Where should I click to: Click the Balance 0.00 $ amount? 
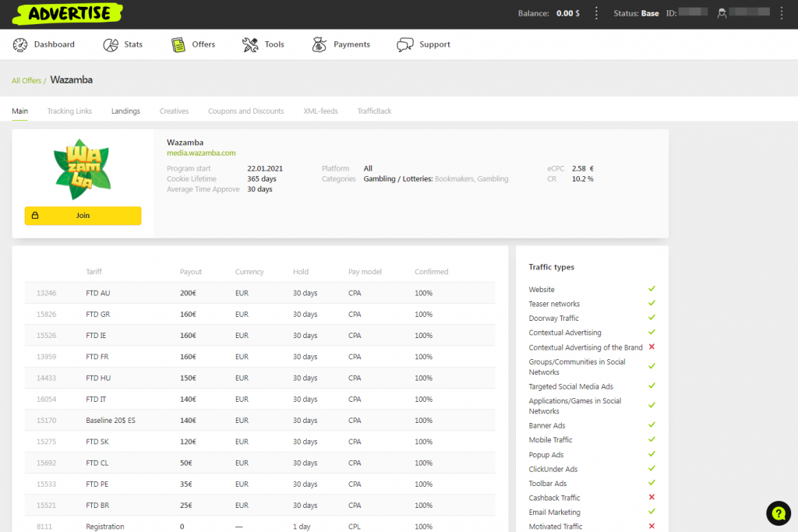click(x=568, y=13)
